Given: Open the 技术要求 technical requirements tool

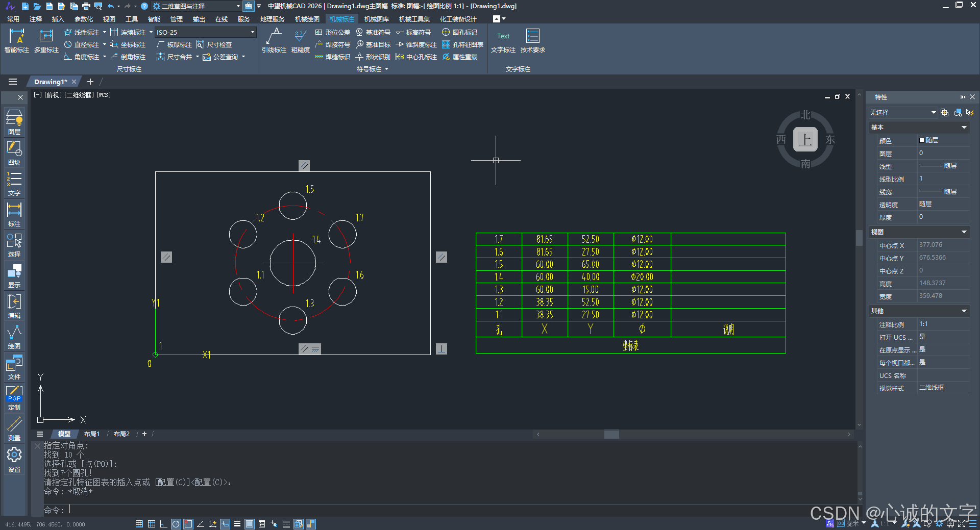Looking at the screenshot, I should 533,40.
